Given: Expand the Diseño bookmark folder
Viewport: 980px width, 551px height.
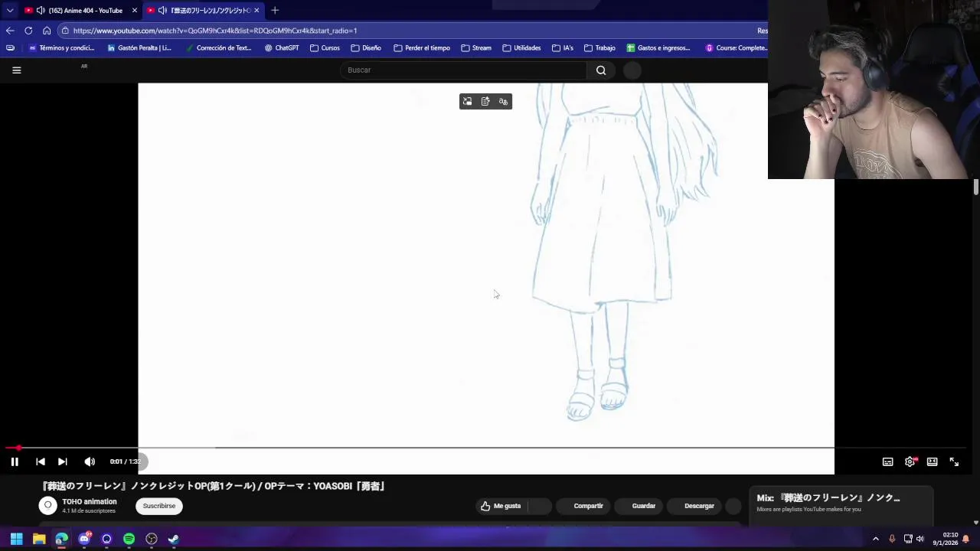Looking at the screenshot, I should click(366, 47).
